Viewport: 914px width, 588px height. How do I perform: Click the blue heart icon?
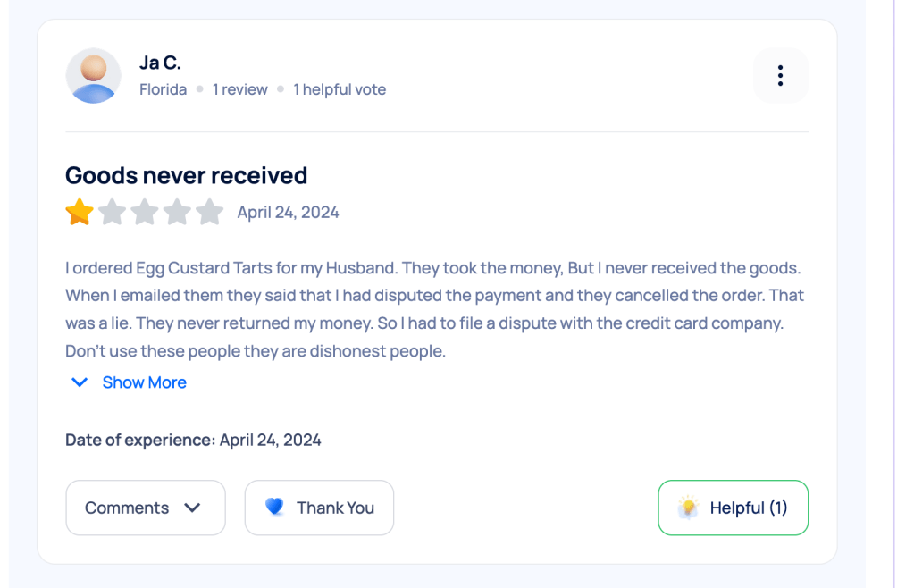coord(274,508)
